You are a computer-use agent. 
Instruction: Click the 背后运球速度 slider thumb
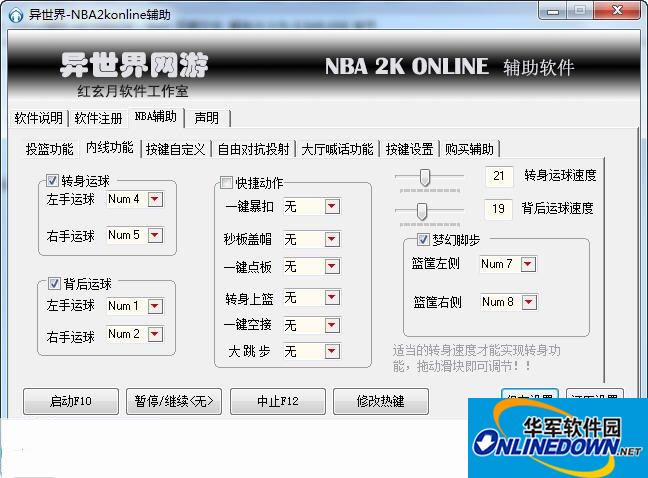(x=422, y=212)
